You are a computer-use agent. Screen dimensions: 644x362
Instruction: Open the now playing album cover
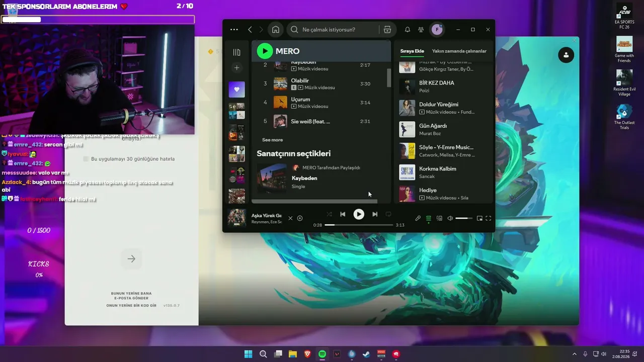236,218
